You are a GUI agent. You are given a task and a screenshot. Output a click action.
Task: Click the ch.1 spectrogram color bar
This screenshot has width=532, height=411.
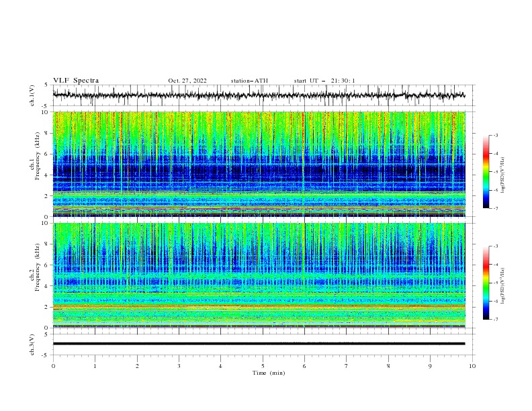(x=486, y=172)
